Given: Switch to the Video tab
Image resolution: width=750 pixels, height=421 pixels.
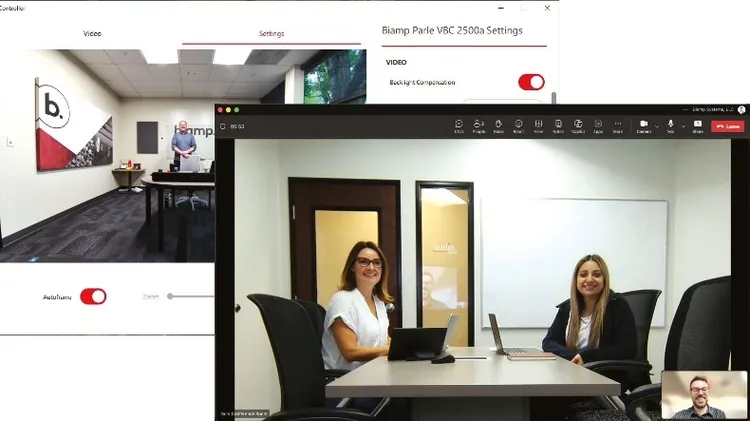Looking at the screenshot, I should [92, 34].
